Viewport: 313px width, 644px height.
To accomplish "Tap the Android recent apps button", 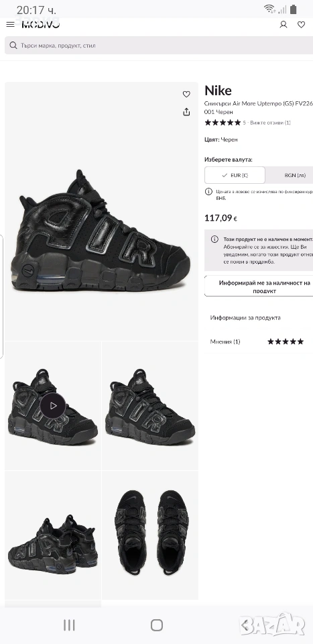I will 69,625.
